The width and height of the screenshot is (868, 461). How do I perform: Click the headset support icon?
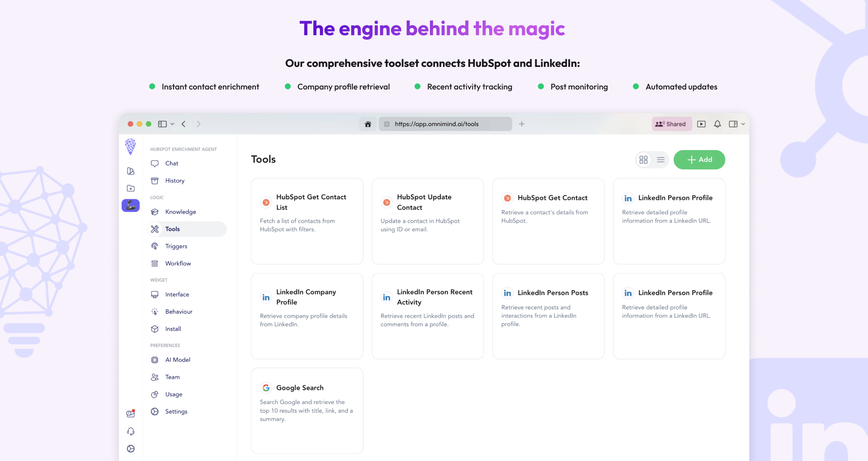point(131,432)
